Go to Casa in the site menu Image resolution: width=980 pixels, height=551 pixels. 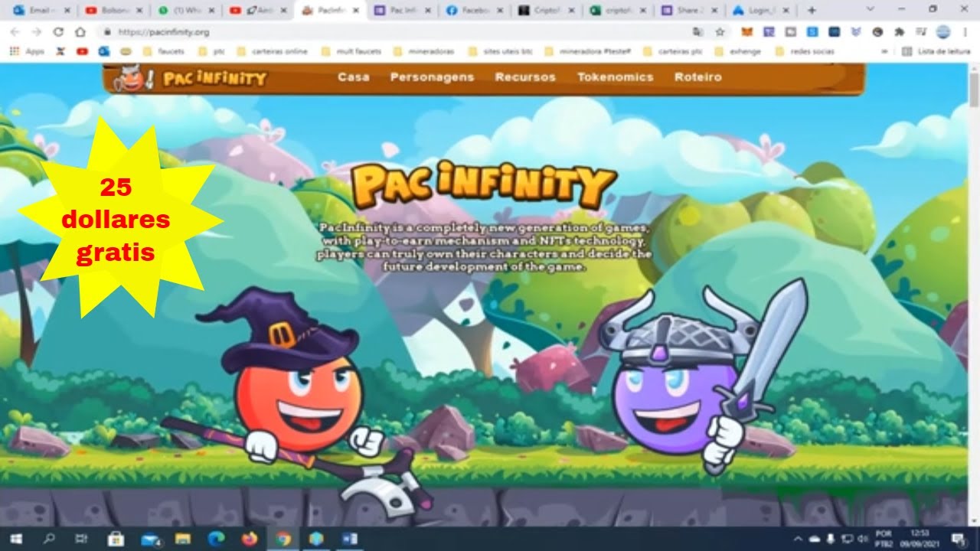(353, 77)
